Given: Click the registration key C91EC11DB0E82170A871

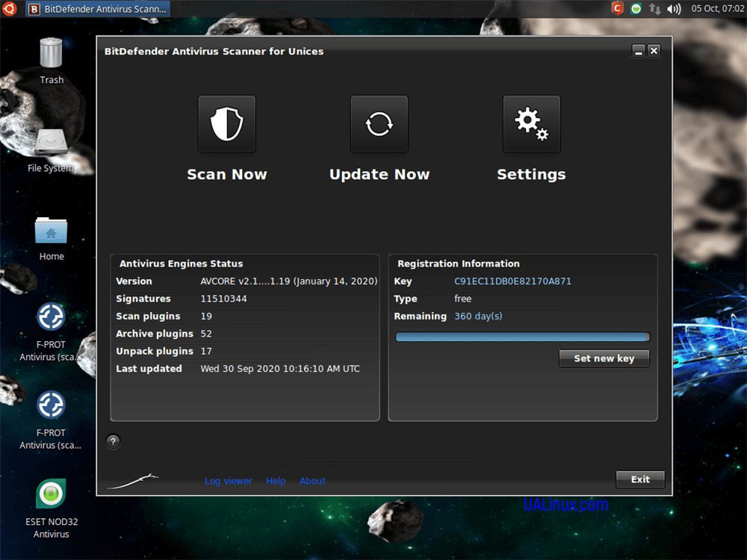Looking at the screenshot, I should pyautogui.click(x=512, y=281).
